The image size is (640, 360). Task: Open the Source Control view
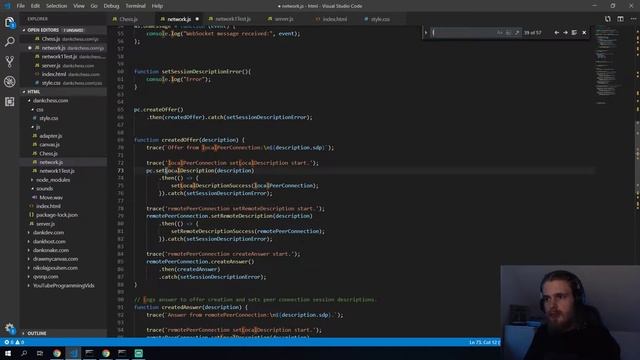click(x=9, y=62)
